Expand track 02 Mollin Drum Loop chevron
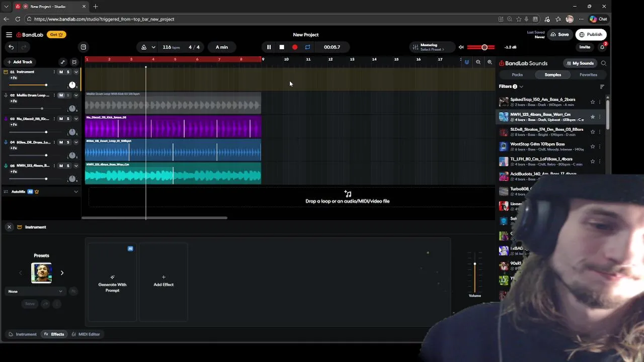The height and width of the screenshot is (362, 644). 76,95
